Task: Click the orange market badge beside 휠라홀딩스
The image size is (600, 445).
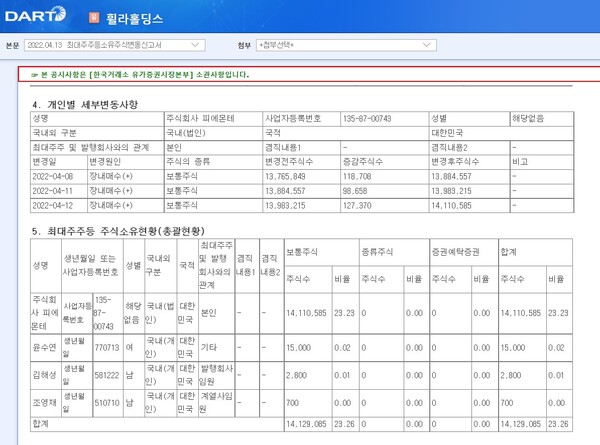Action: coord(94,18)
